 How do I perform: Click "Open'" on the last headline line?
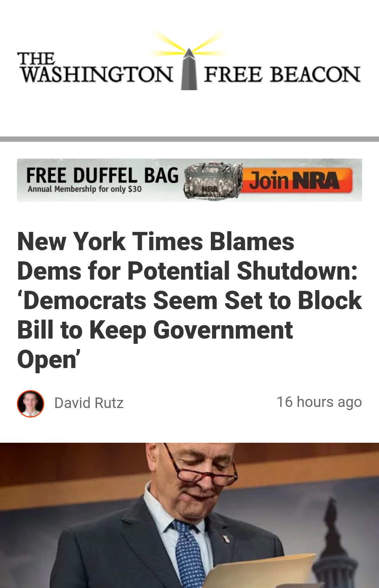click(49, 360)
